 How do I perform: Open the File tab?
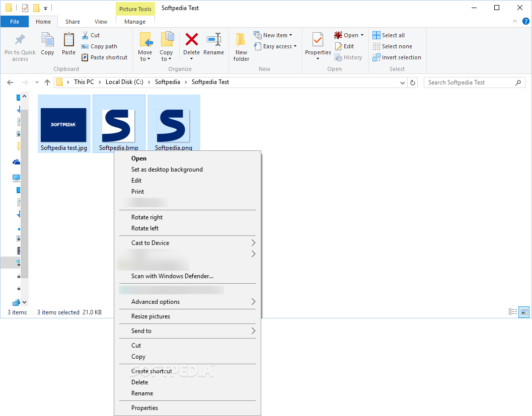coord(15,22)
